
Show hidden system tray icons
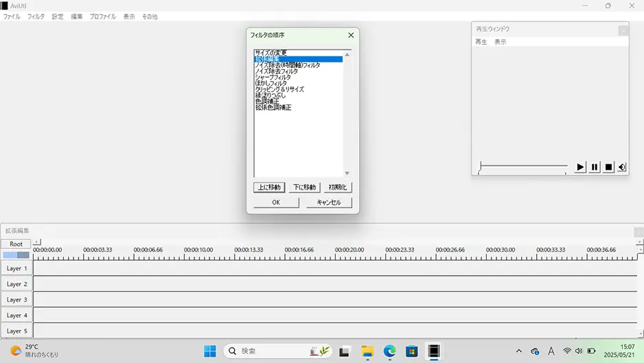click(519, 351)
